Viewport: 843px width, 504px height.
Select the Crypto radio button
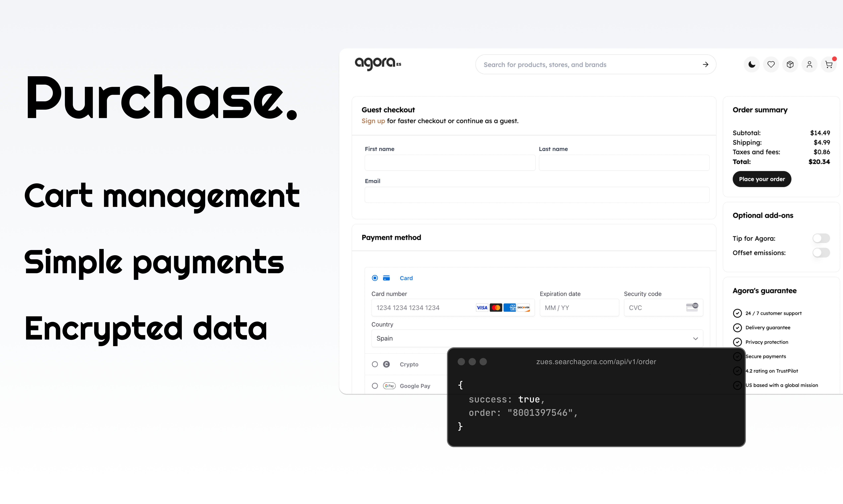coord(375,364)
